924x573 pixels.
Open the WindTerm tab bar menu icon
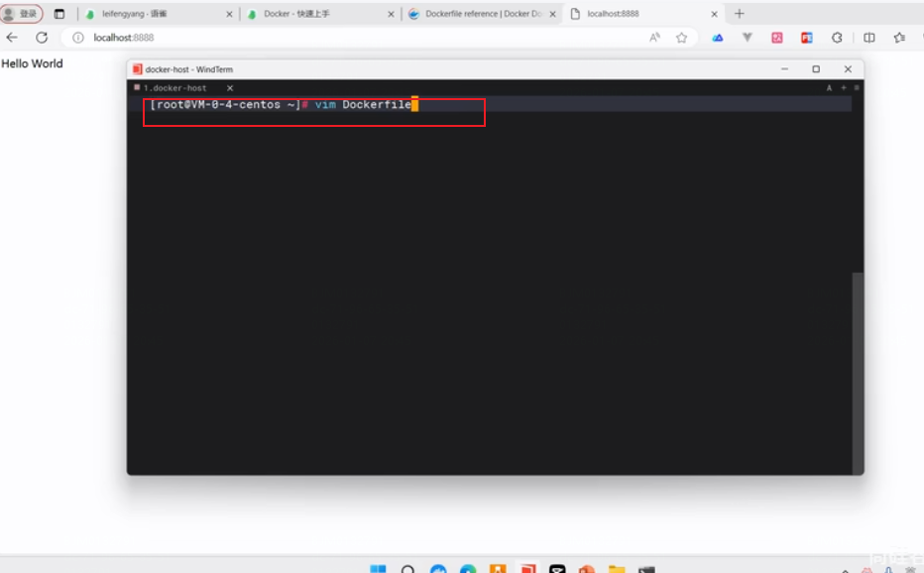[857, 88]
